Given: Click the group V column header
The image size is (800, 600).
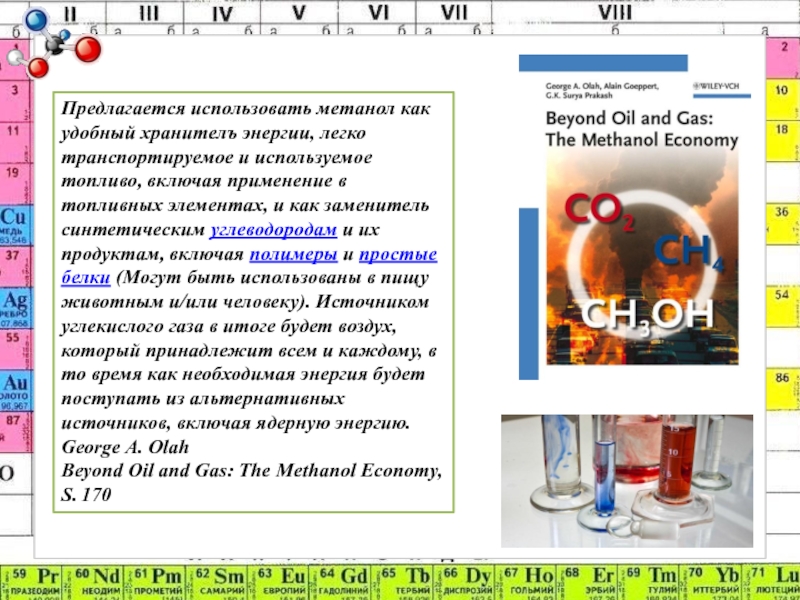Looking at the screenshot, I should 299,12.
